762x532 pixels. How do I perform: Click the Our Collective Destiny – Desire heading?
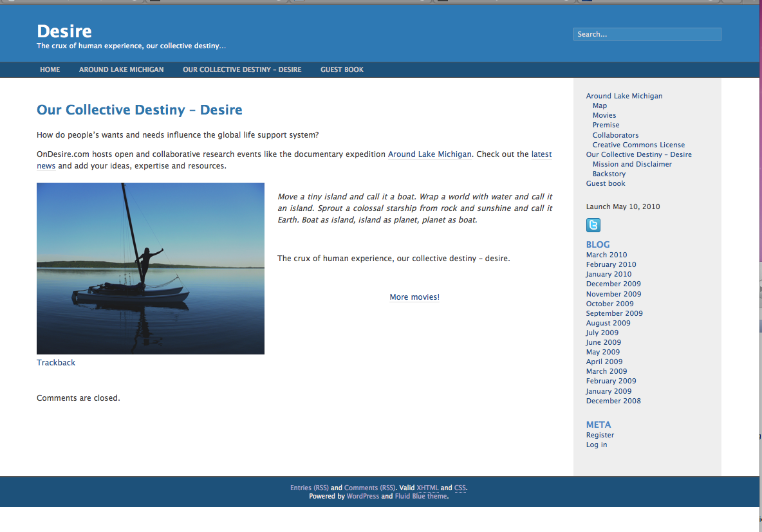[140, 110]
